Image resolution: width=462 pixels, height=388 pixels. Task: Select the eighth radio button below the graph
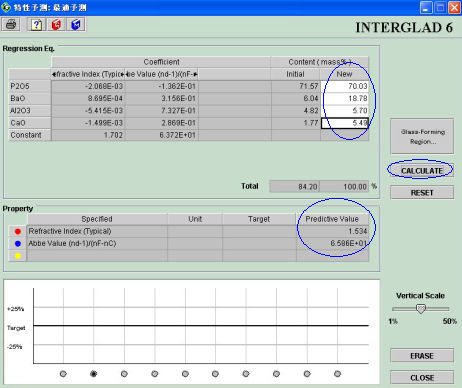tap(276, 374)
